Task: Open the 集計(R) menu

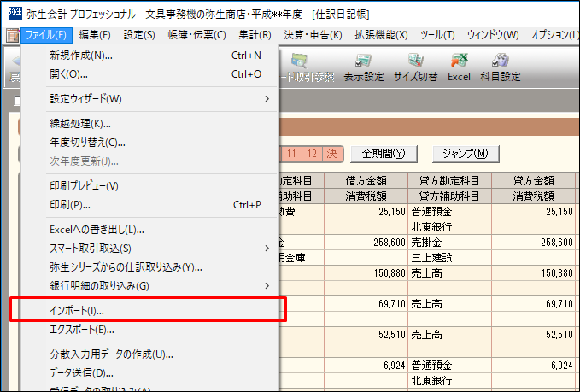Action: 255,35
